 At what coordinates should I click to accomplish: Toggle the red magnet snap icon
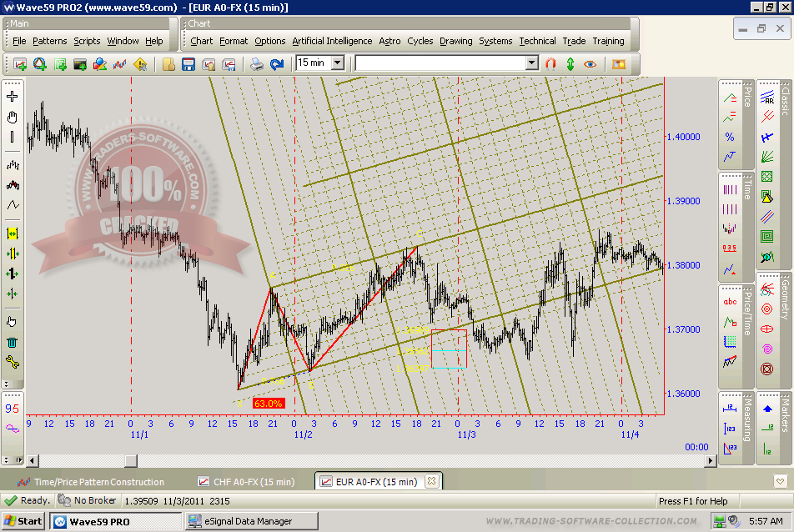click(x=550, y=63)
